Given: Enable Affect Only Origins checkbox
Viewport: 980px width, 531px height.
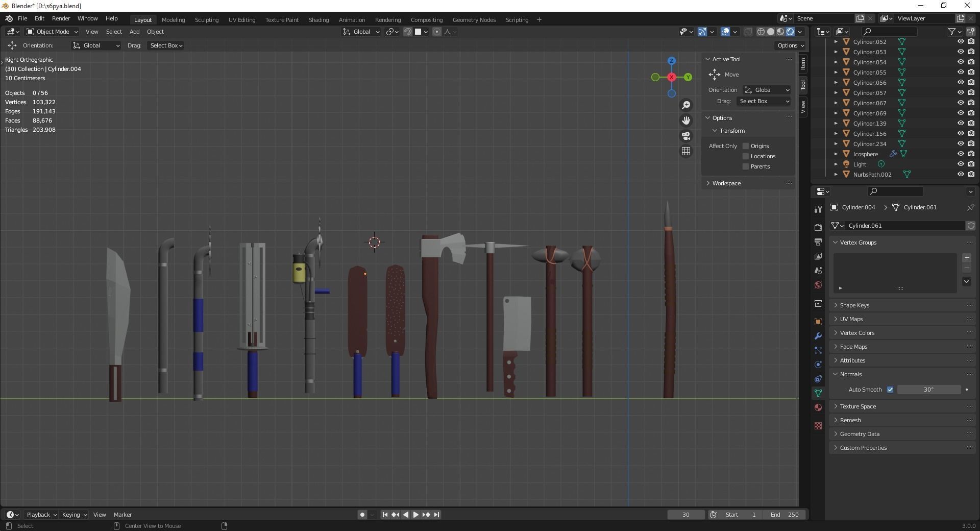Looking at the screenshot, I should (x=746, y=146).
